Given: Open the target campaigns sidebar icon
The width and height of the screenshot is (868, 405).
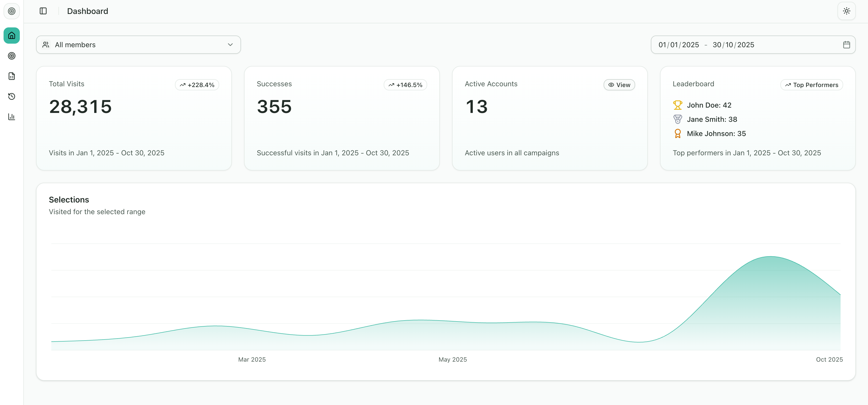Looking at the screenshot, I should [x=11, y=56].
